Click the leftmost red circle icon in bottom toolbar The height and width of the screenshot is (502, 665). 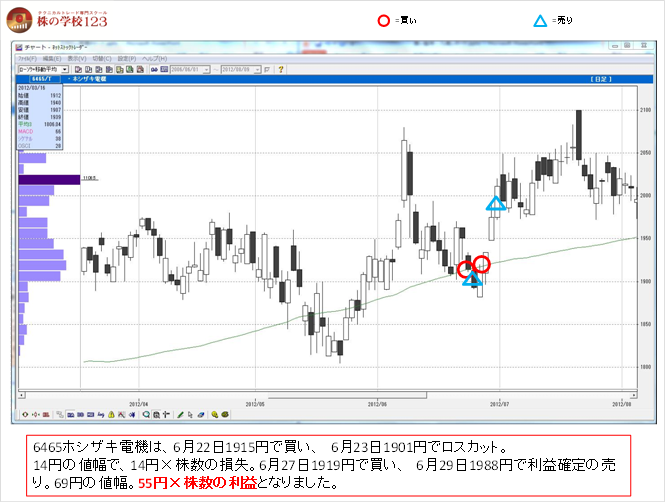pos(25,415)
